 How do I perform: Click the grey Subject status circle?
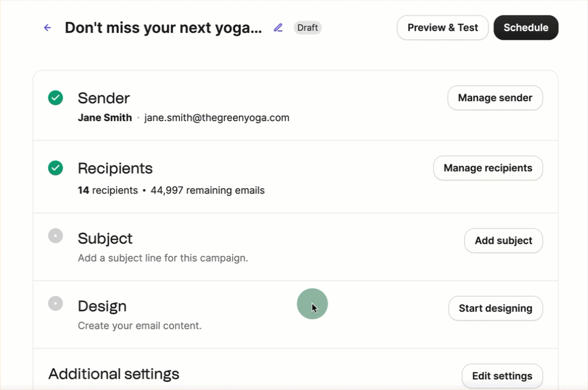[x=56, y=236]
